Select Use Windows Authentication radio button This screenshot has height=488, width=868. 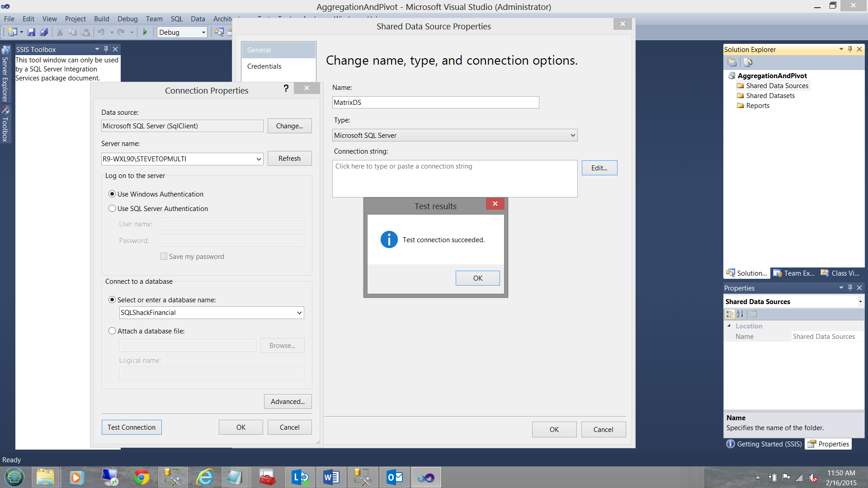(112, 194)
